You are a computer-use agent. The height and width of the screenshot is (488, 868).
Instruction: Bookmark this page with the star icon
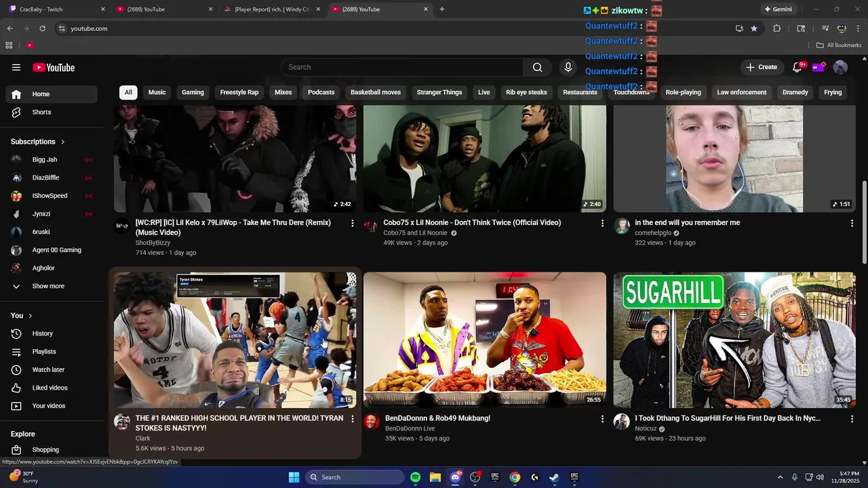[x=754, y=28]
